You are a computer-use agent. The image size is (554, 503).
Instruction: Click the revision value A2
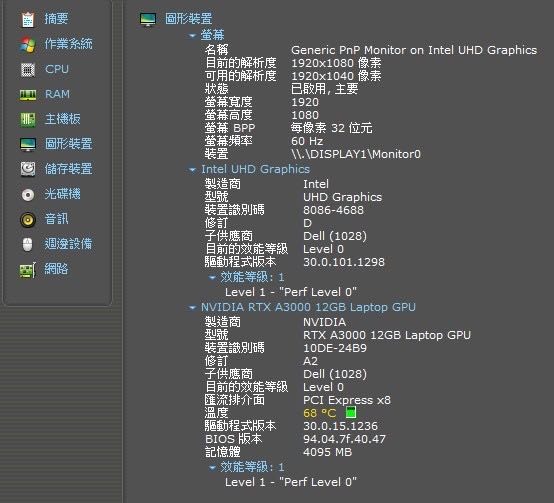(311, 361)
